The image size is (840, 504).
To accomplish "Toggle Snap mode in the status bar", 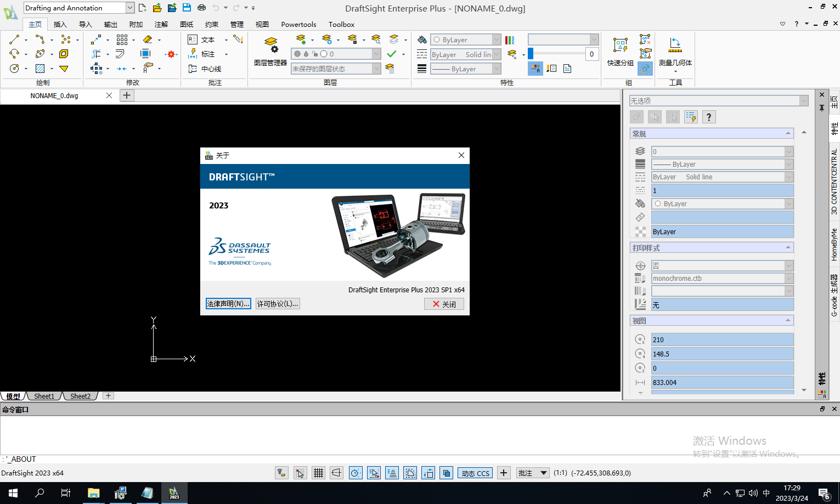I will click(300, 473).
